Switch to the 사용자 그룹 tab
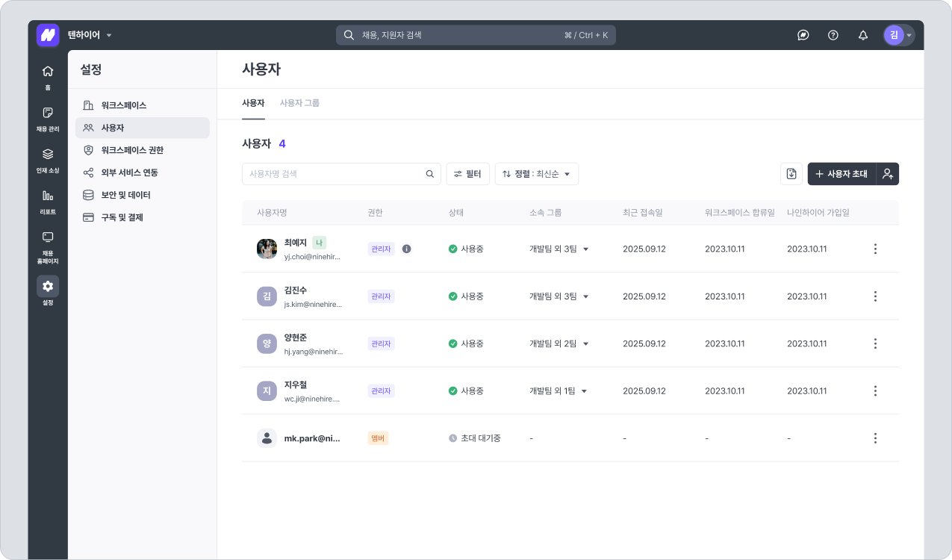 coord(299,103)
